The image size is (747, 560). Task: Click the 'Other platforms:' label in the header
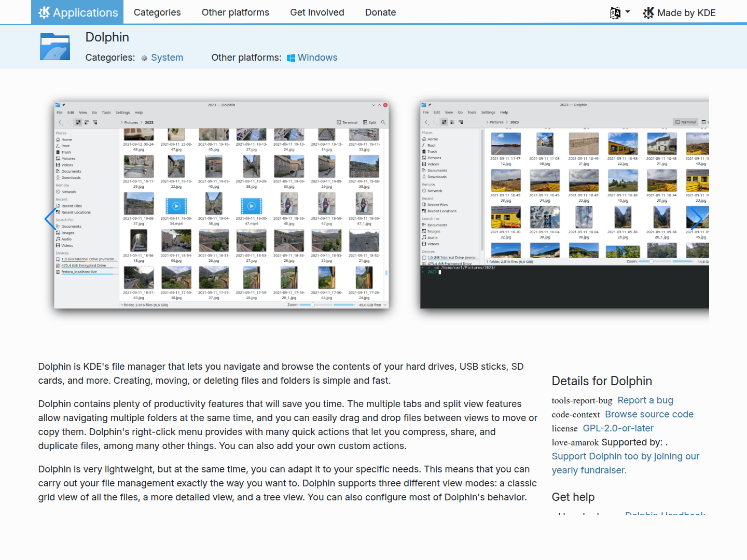click(x=246, y=58)
